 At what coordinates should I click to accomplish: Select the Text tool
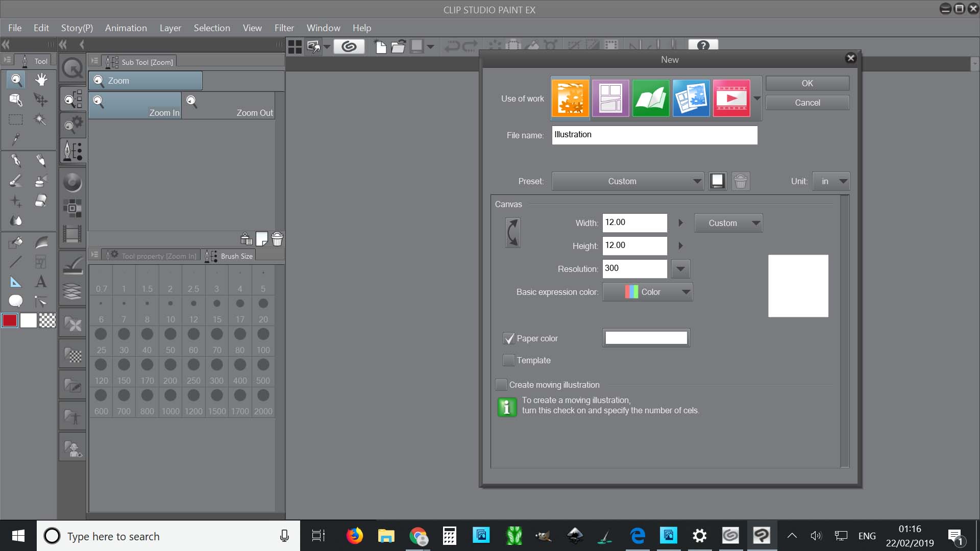[41, 281]
